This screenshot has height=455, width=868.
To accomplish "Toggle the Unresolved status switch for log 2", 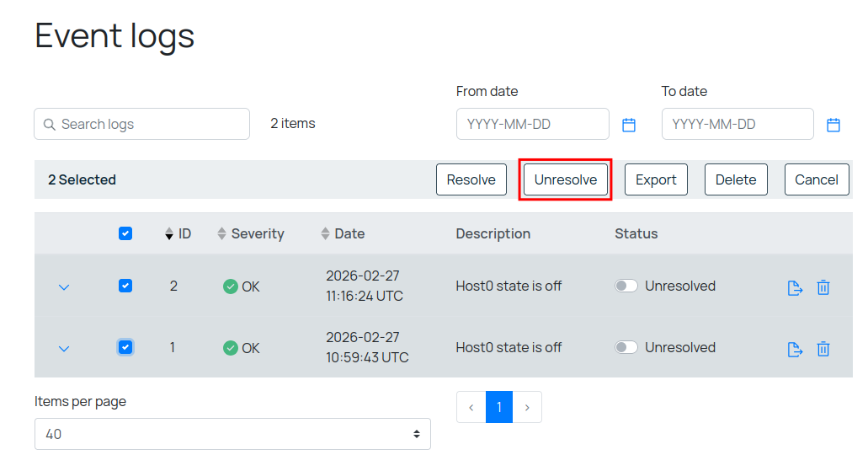I will 626,286.
